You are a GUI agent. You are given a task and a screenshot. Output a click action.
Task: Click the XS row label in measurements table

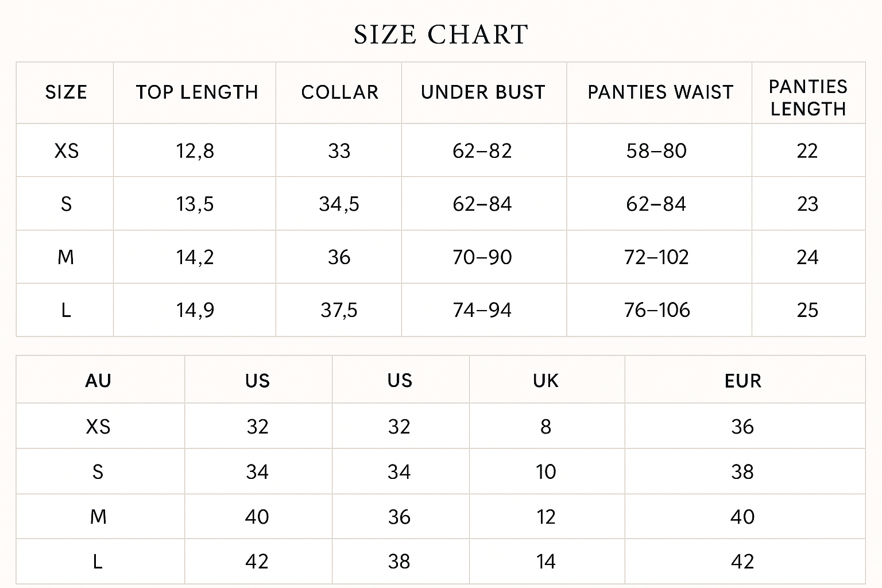66,151
